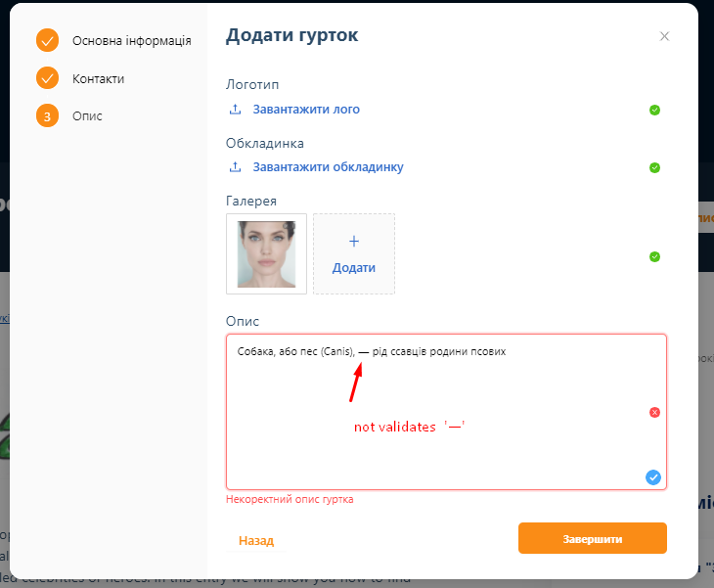The image size is (714, 588).
Task: Focus the Опис description text area
Action: [446, 412]
